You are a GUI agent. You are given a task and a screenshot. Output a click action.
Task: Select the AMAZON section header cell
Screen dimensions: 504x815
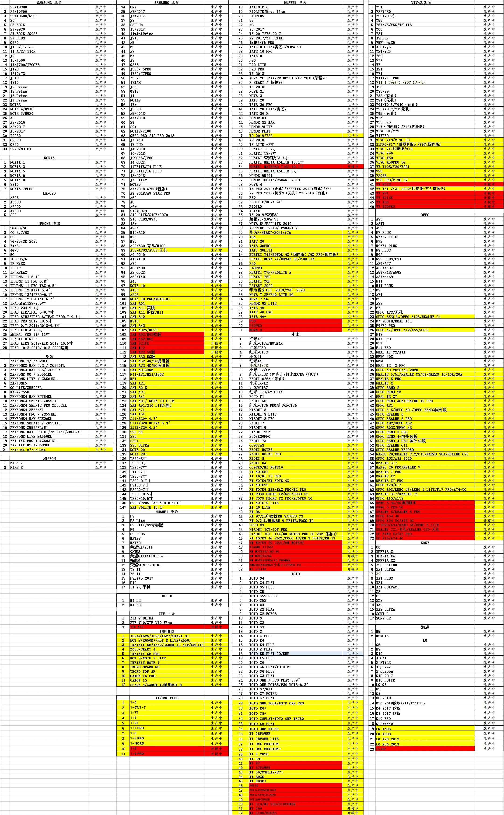(49, 459)
